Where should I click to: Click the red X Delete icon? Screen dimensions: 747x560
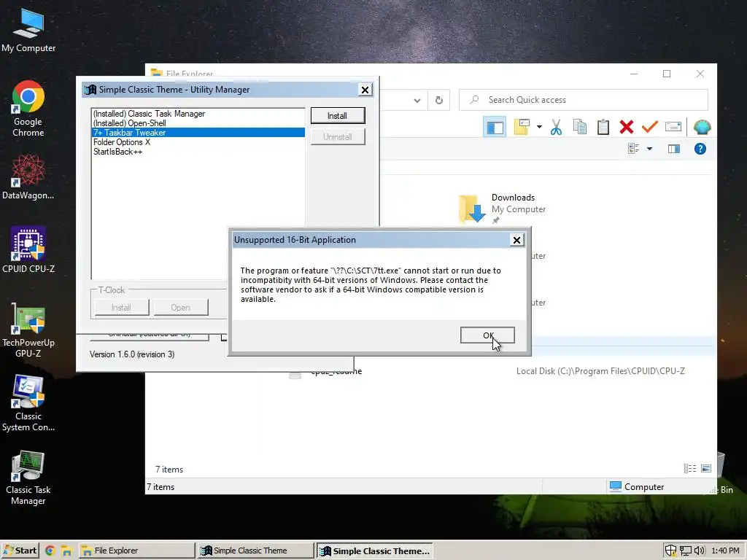point(627,127)
